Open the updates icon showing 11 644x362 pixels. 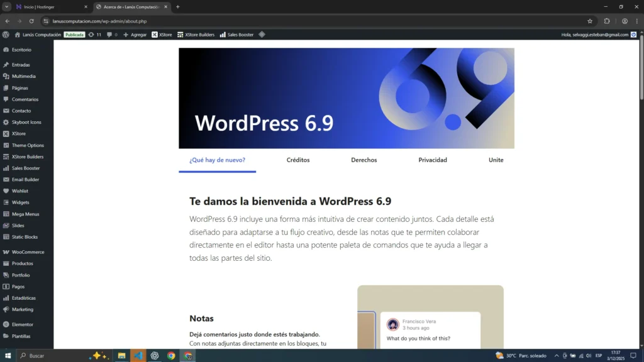point(95,35)
